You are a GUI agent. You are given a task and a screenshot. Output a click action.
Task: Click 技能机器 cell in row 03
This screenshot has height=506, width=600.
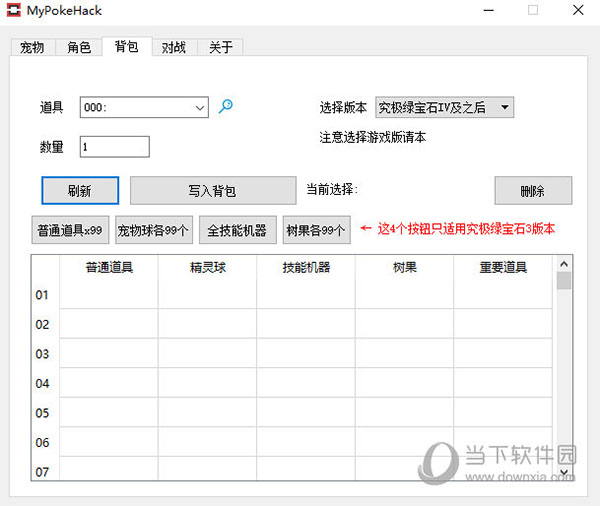coord(306,353)
